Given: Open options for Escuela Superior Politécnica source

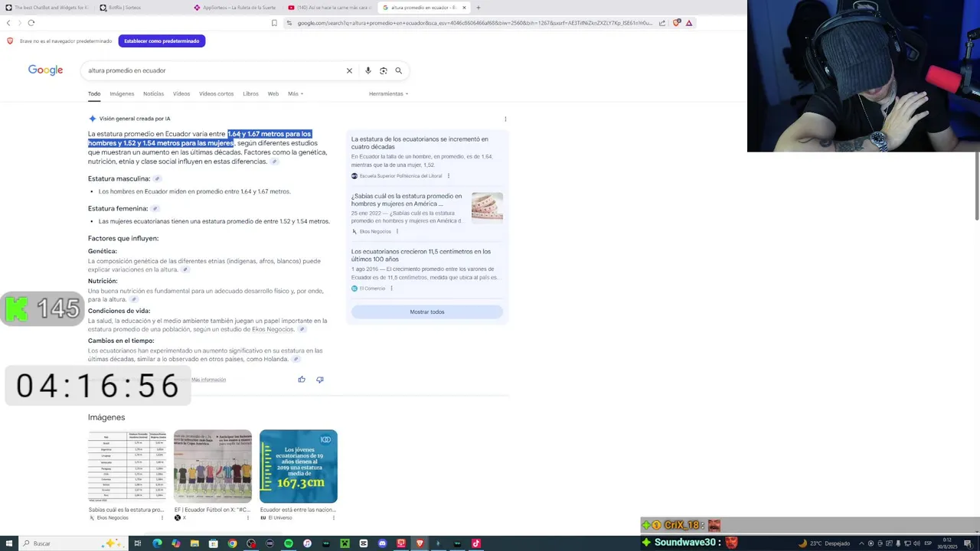Looking at the screenshot, I should click(x=449, y=176).
